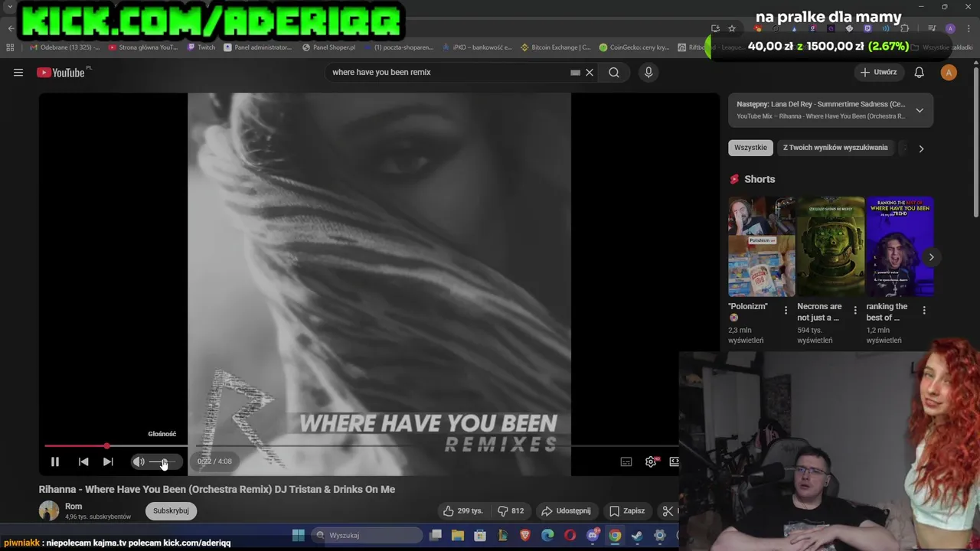Open the iPKO bankowość bookmark

coord(477,47)
